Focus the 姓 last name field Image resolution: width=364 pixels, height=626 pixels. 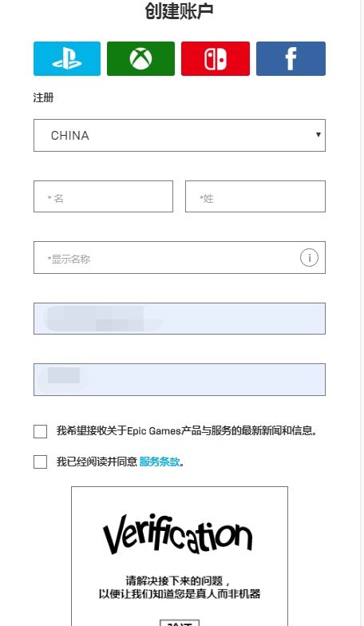(255, 196)
